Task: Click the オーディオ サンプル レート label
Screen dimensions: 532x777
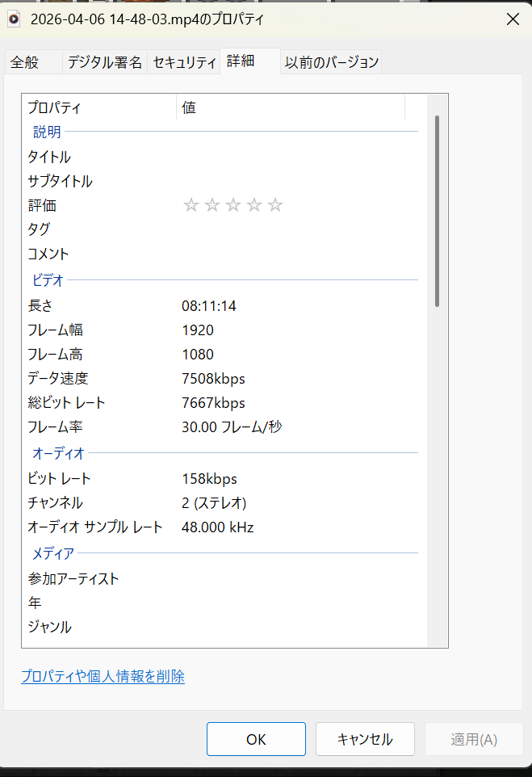Action: (x=94, y=527)
